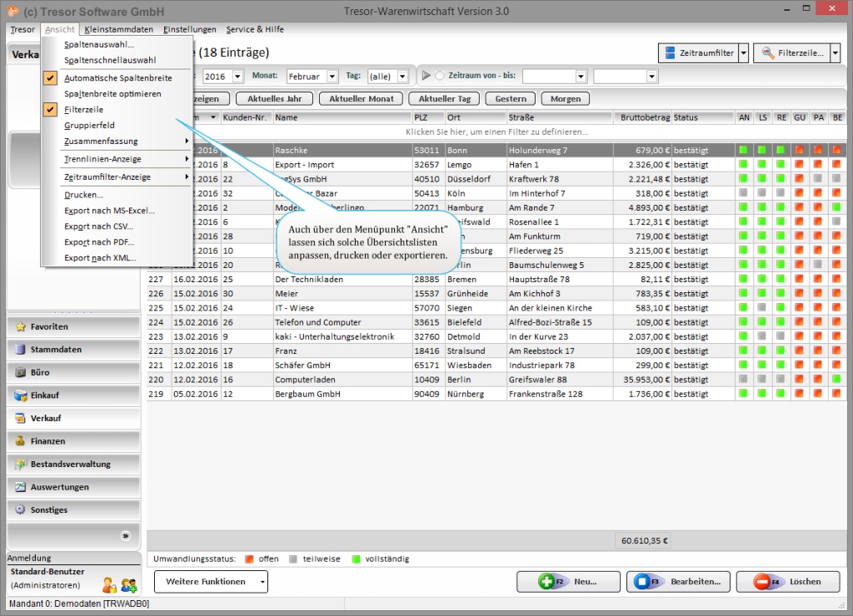Expand the Monat Februar dropdown
Image resolution: width=853 pixels, height=616 pixels.
(332, 76)
